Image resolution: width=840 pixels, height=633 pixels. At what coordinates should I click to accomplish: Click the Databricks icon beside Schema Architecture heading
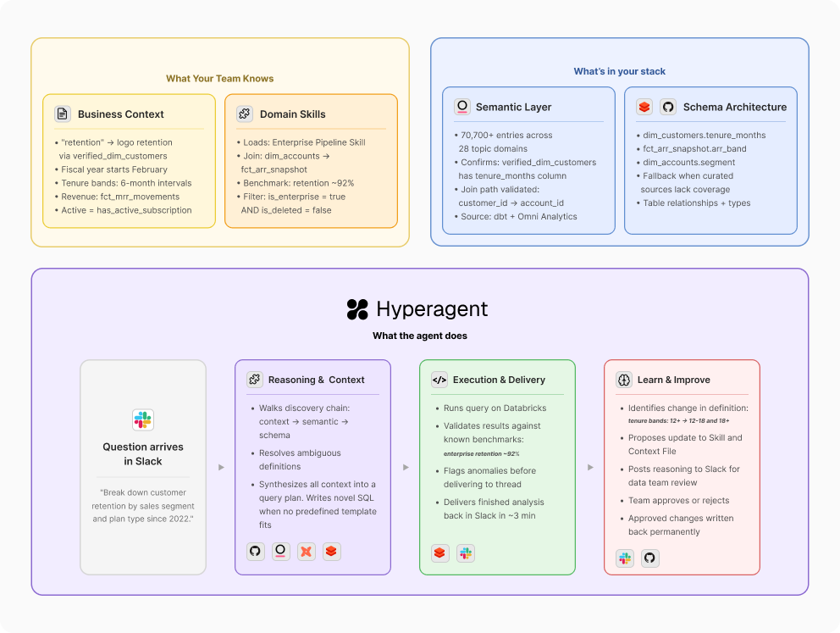[644, 107]
